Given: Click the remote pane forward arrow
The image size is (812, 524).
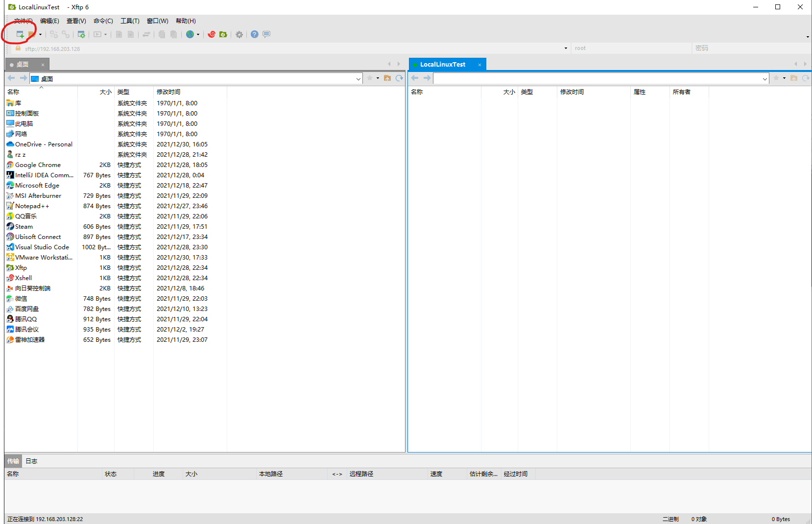Looking at the screenshot, I should point(427,78).
